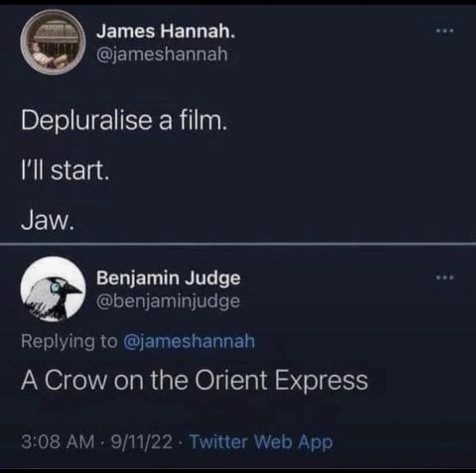Click the divider line between the tweets

[x=238, y=243]
